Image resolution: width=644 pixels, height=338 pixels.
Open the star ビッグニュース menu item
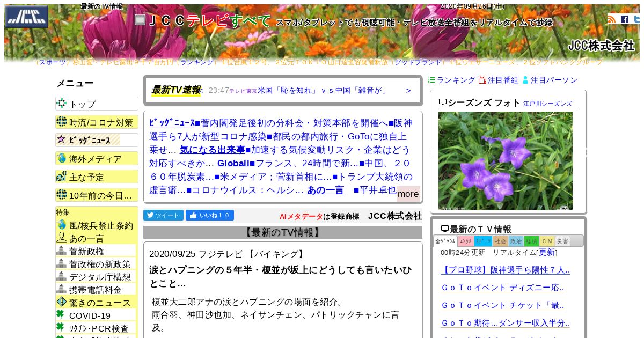tap(97, 140)
